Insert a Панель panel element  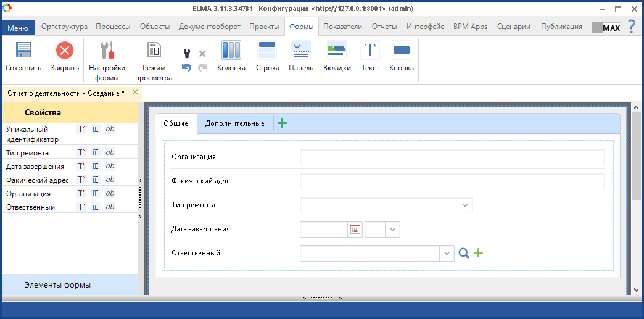[x=301, y=51]
